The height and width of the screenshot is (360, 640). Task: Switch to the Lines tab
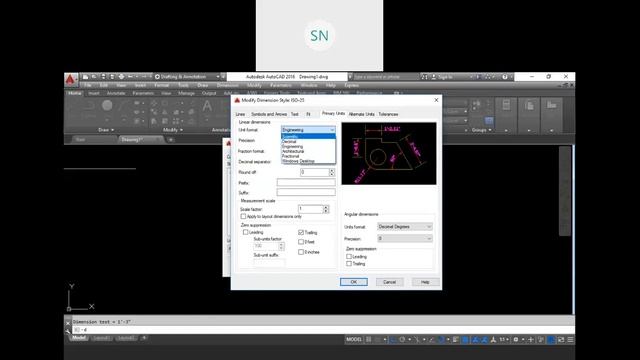pos(240,114)
